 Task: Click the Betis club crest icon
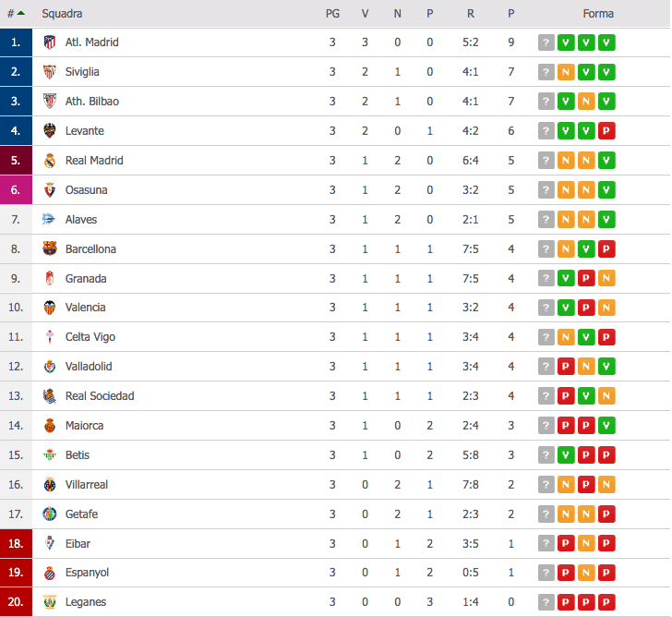pyautogui.click(x=50, y=455)
